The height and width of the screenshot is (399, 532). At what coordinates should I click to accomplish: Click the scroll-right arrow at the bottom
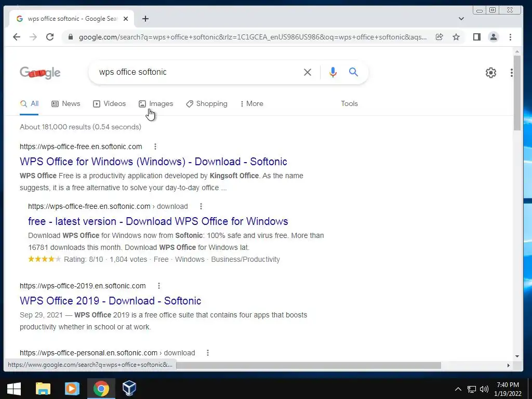[508, 365]
